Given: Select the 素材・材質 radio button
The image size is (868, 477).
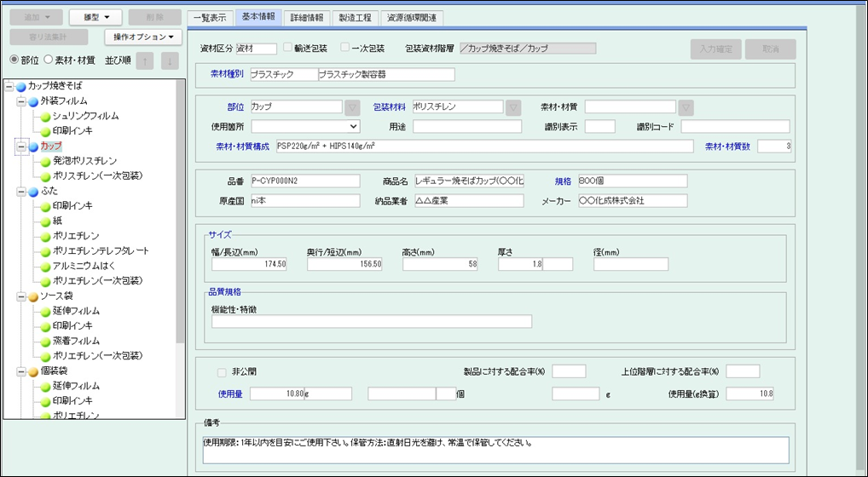Looking at the screenshot, I should (49, 60).
